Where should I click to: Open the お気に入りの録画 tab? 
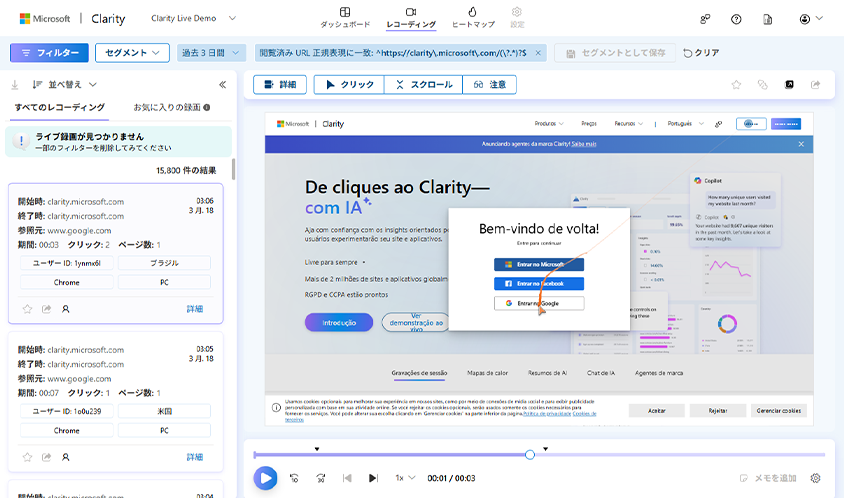point(171,107)
